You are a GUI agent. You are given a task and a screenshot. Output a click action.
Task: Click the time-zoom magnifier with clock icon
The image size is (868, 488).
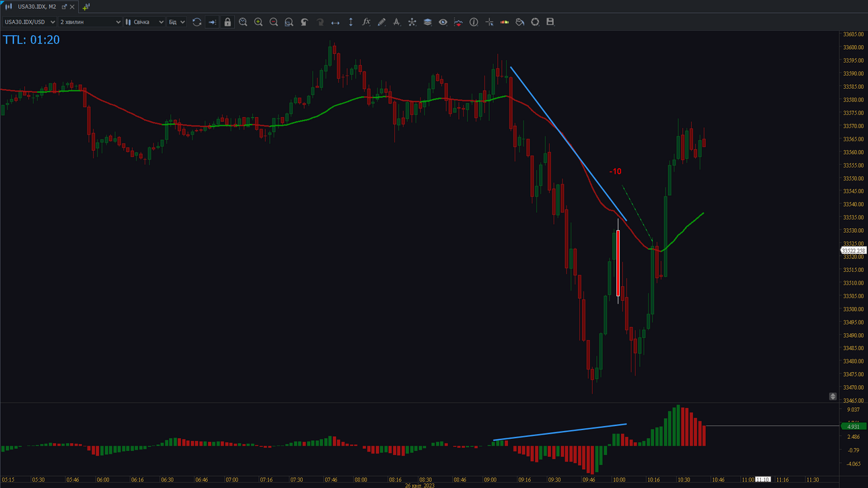[243, 22]
